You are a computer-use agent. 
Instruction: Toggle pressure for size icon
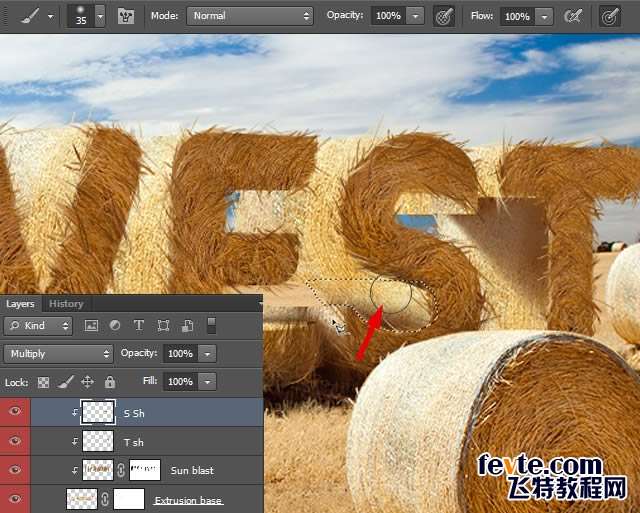(610, 17)
